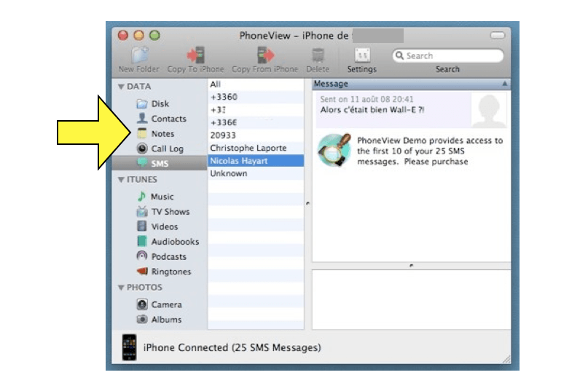Click the yellow minimize window button

(139, 35)
